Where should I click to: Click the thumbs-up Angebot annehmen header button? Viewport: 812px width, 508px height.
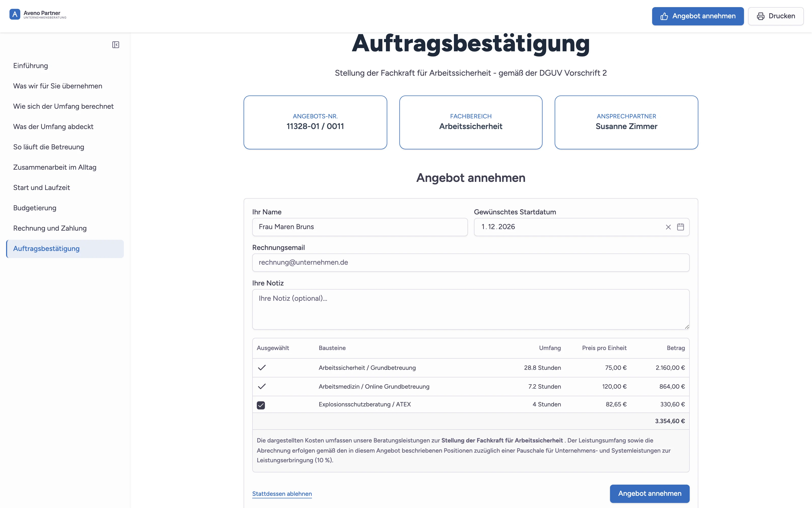tap(698, 16)
